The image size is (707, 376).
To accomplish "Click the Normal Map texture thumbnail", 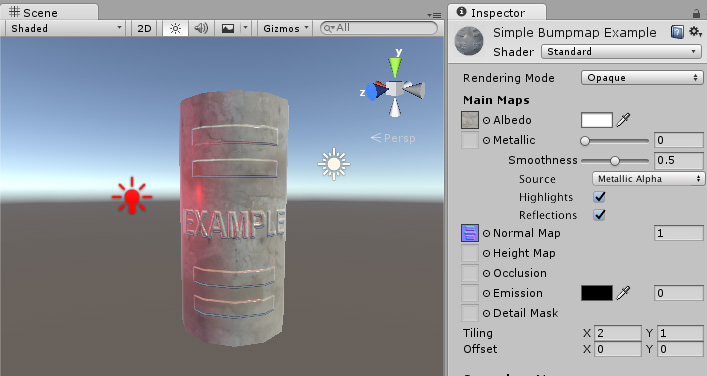I will (470, 234).
